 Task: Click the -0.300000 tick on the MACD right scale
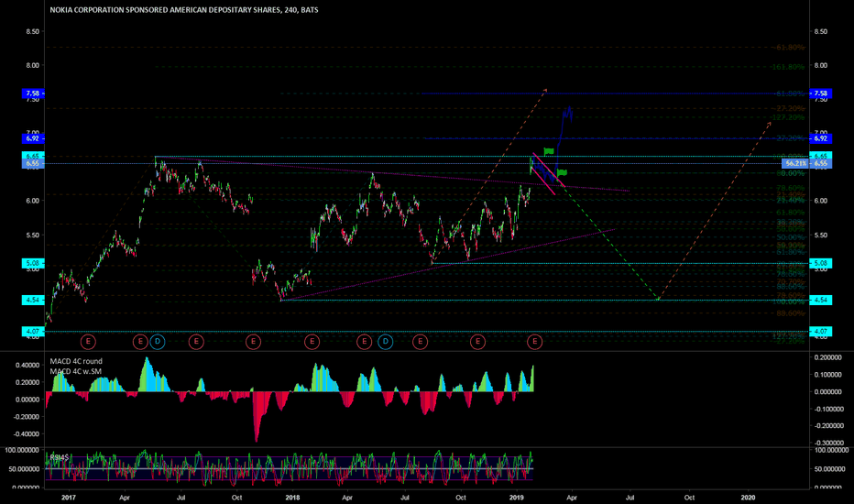[x=828, y=443]
